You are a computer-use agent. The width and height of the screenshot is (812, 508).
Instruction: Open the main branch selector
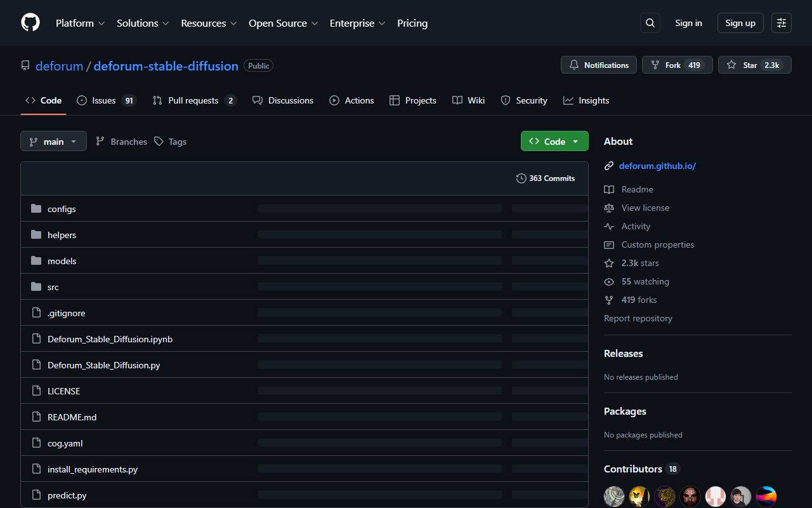pyautogui.click(x=53, y=141)
